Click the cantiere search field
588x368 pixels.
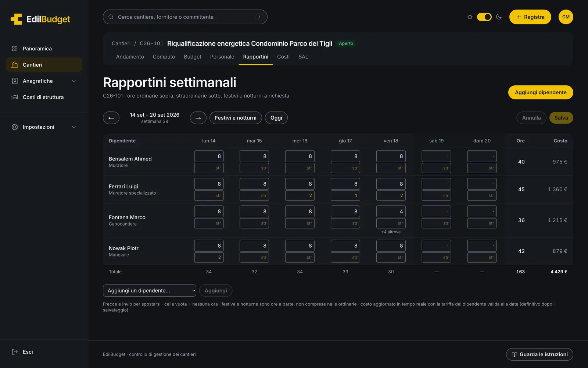(x=185, y=17)
